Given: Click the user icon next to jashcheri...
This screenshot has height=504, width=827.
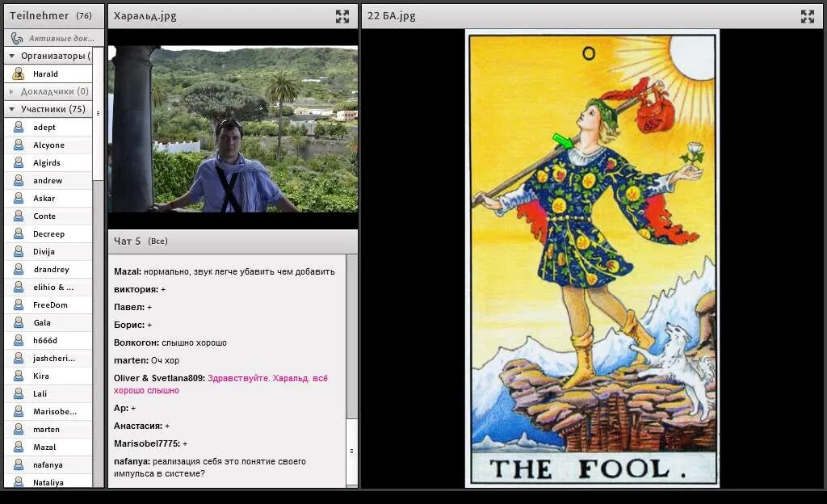Looking at the screenshot, I should [x=19, y=358].
